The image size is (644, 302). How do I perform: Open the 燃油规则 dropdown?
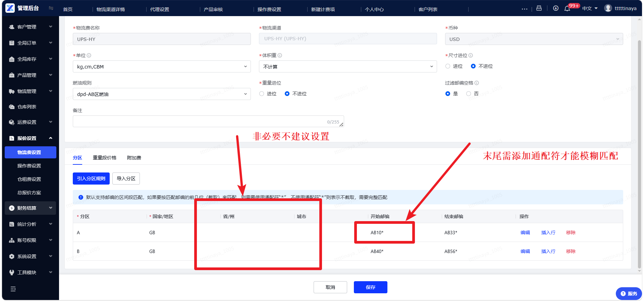(162, 94)
